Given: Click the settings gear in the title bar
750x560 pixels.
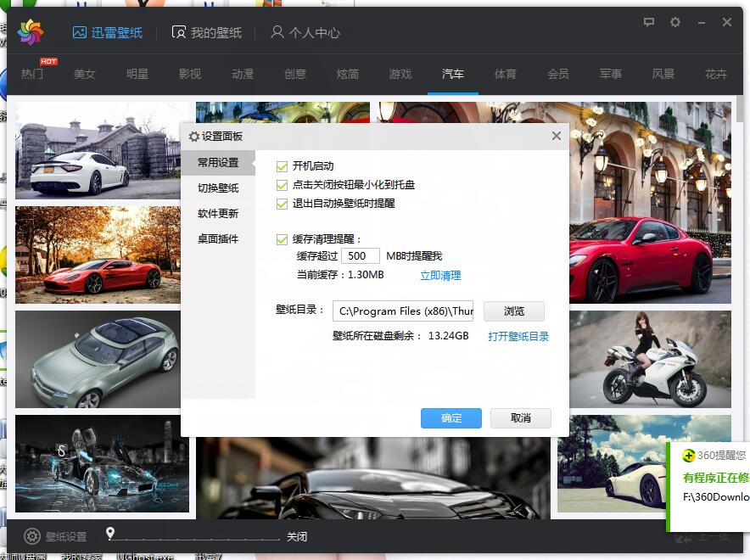Looking at the screenshot, I should (674, 23).
